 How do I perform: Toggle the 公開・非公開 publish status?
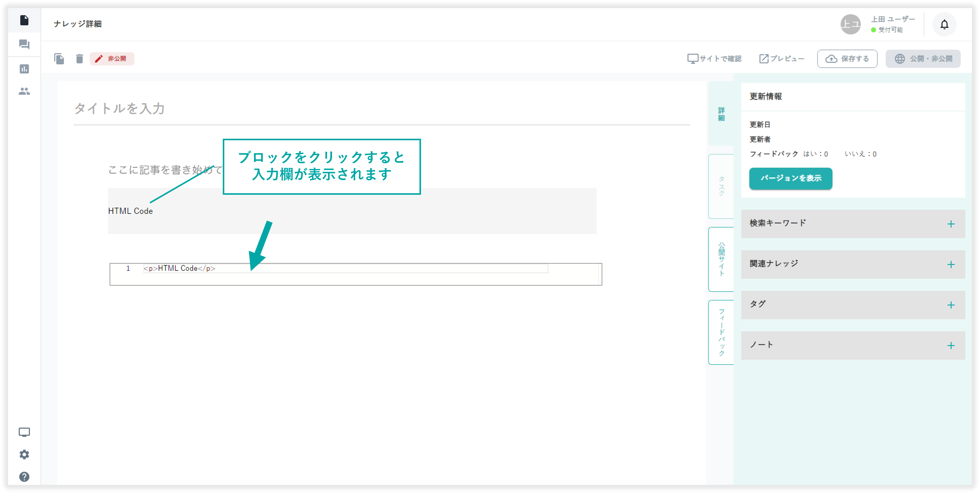click(x=923, y=59)
